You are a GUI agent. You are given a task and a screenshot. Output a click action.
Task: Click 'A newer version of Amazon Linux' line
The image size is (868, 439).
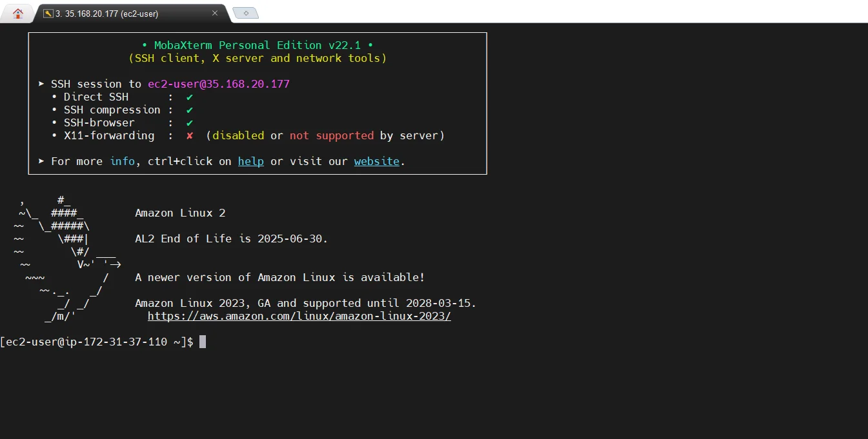pyautogui.click(x=280, y=277)
